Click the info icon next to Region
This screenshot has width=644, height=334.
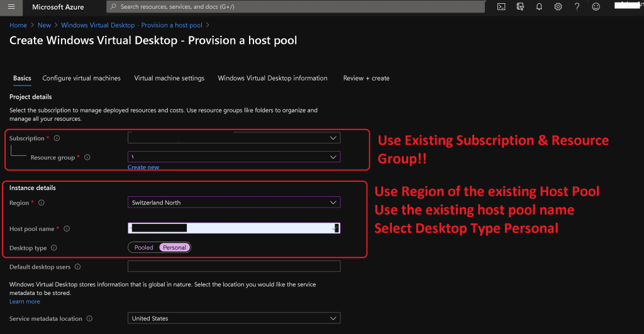pyautogui.click(x=41, y=203)
